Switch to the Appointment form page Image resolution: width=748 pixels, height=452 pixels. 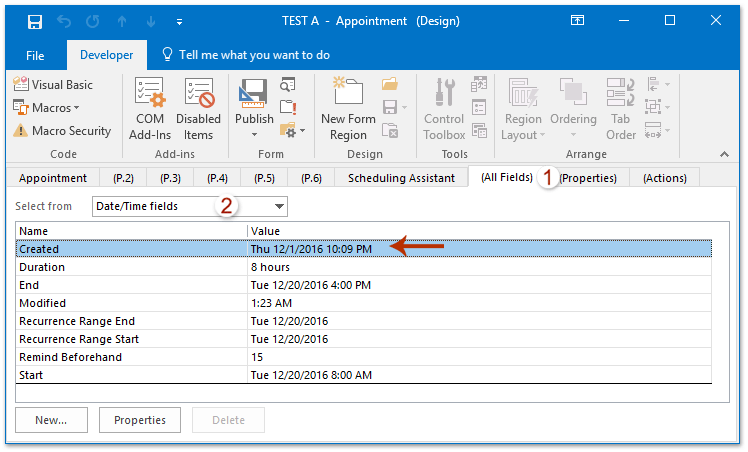click(53, 178)
